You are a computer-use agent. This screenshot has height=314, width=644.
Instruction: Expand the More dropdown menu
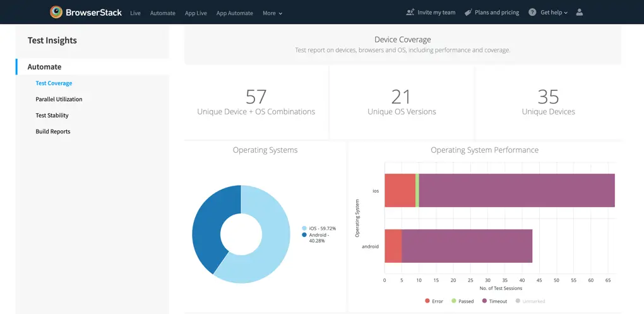point(272,13)
